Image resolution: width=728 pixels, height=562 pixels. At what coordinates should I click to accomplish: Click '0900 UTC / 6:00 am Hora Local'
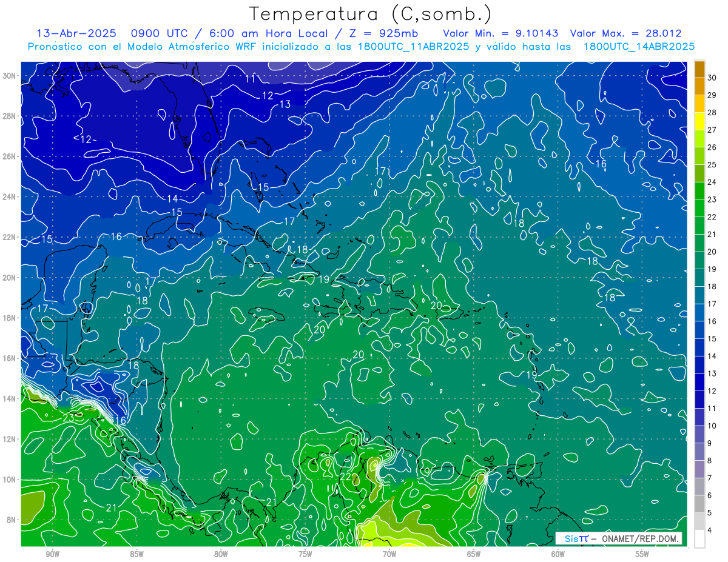[231, 33]
